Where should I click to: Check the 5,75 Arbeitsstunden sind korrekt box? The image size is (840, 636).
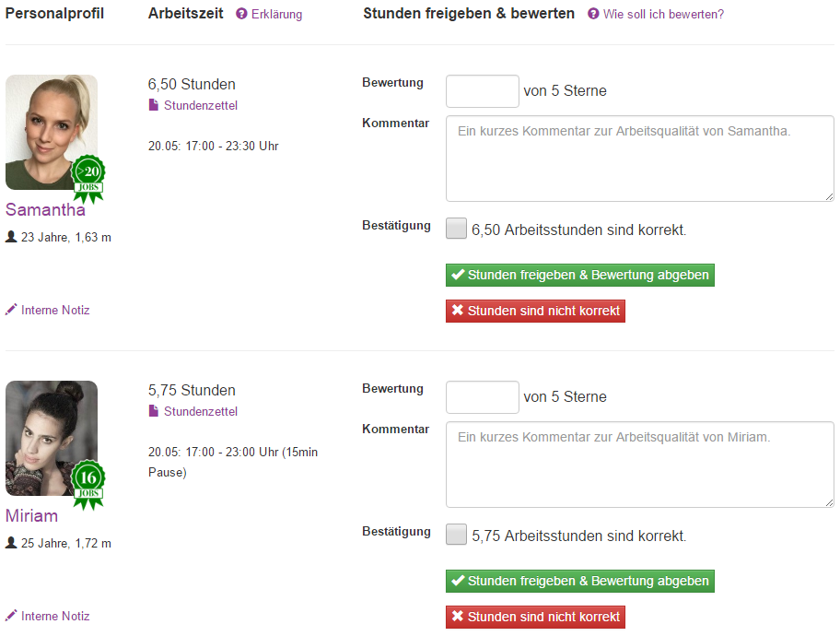click(x=457, y=535)
